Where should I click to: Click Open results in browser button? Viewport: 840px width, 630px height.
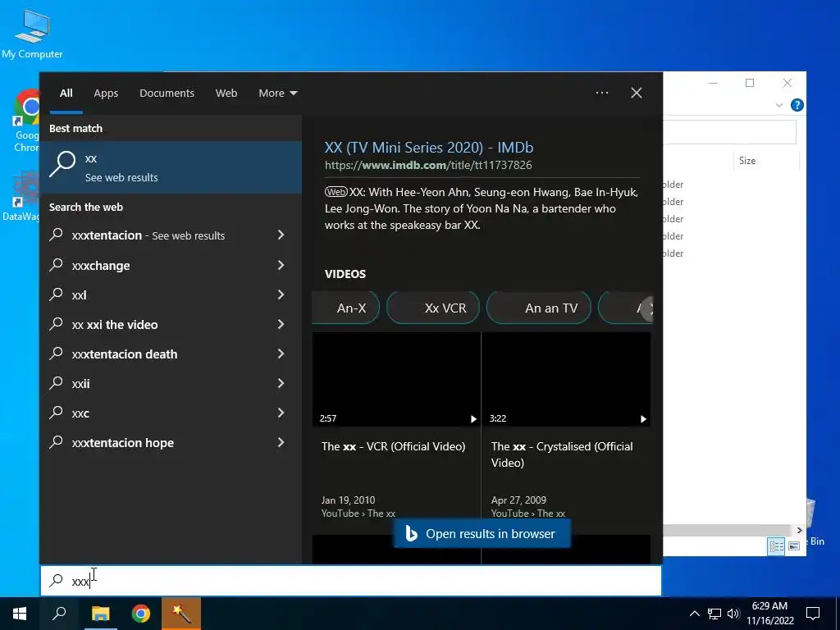[482, 533]
